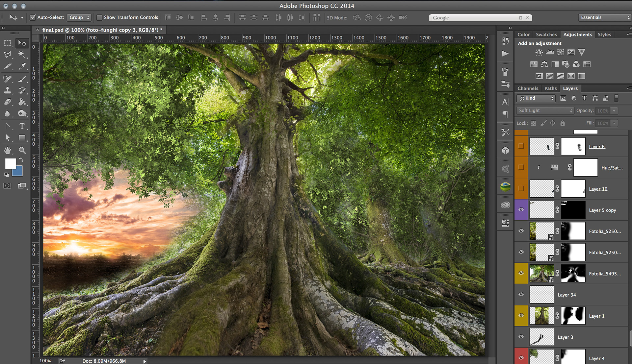Add a Vibrance adjustment

click(x=582, y=52)
